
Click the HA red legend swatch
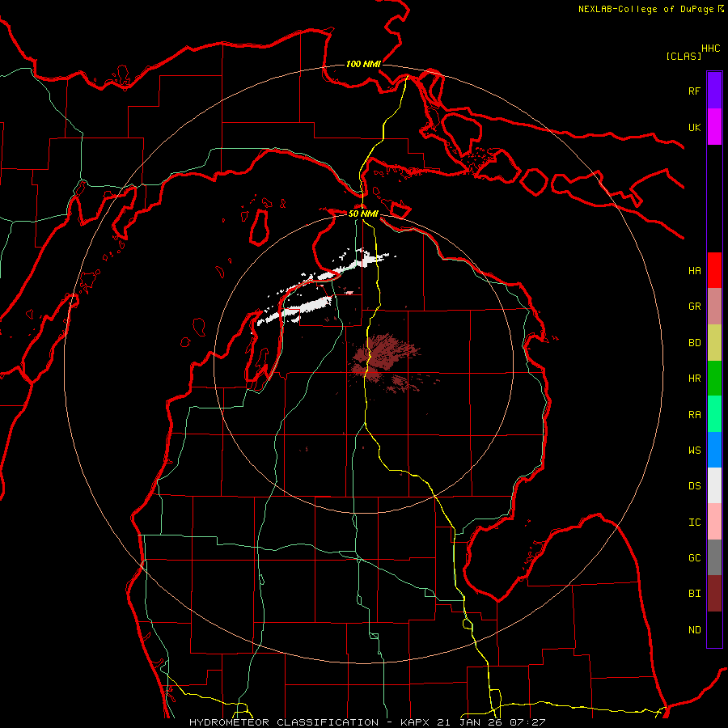tap(714, 270)
